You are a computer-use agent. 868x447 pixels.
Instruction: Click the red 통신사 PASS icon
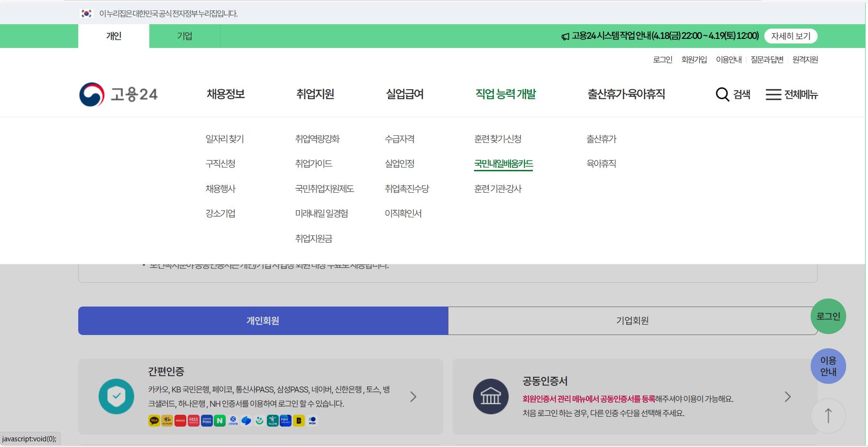[193, 420]
